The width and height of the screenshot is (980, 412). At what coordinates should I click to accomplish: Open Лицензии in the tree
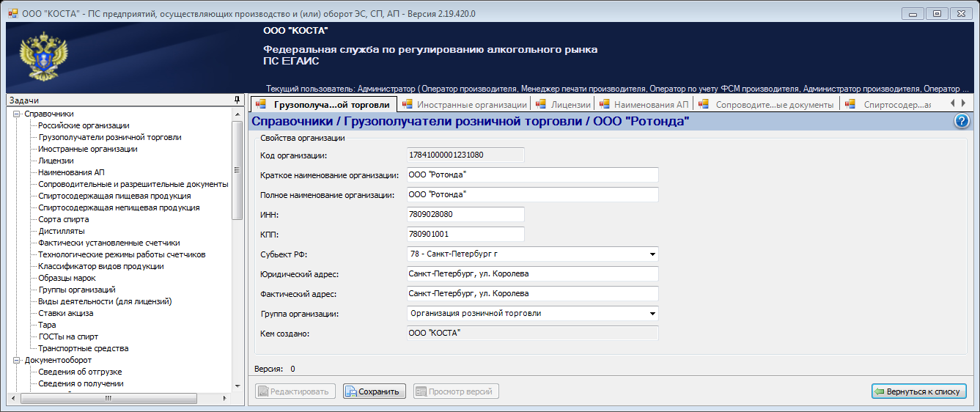(56, 161)
